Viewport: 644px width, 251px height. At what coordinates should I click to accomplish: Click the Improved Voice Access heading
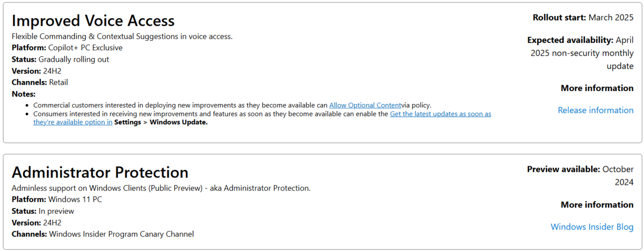coord(93,20)
